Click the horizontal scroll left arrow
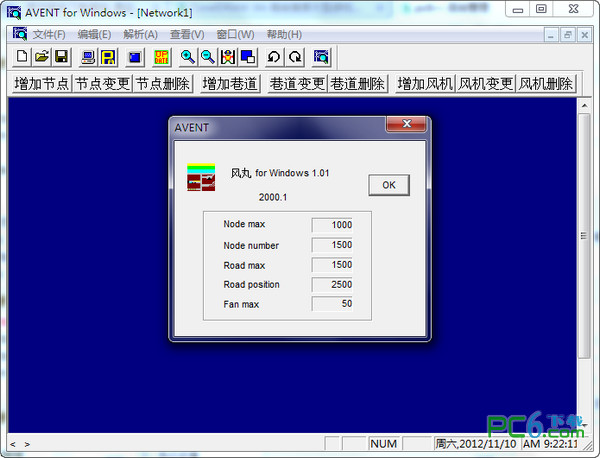Viewport: 600px width, 458px height. point(13,444)
